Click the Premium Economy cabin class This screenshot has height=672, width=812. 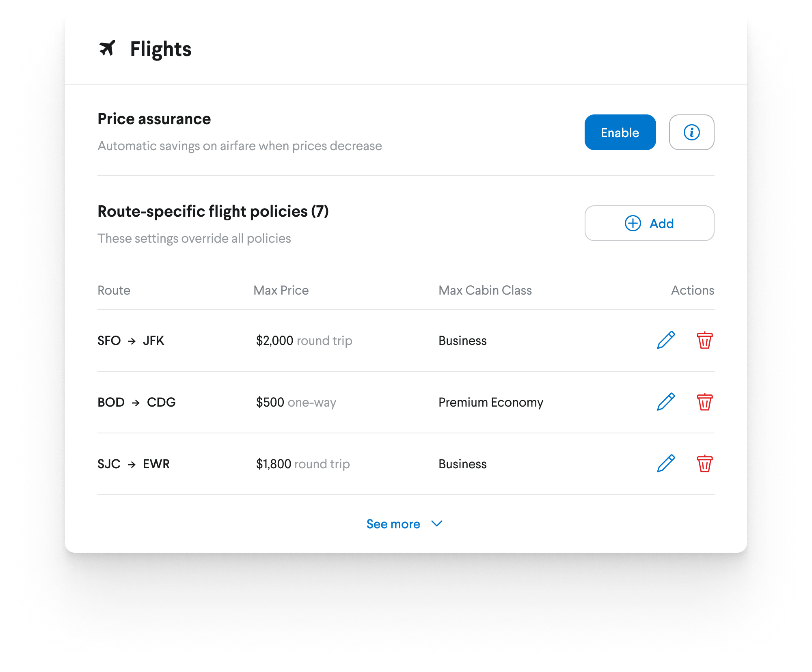pyautogui.click(x=491, y=402)
